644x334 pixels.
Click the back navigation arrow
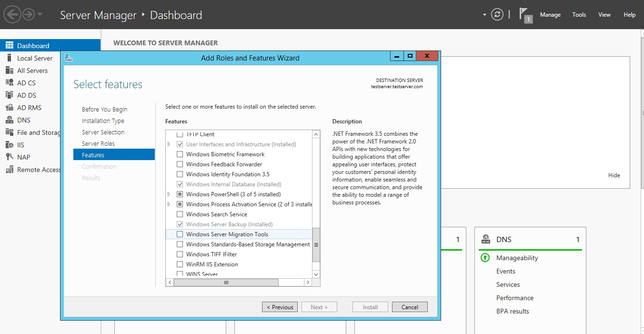pos(12,14)
